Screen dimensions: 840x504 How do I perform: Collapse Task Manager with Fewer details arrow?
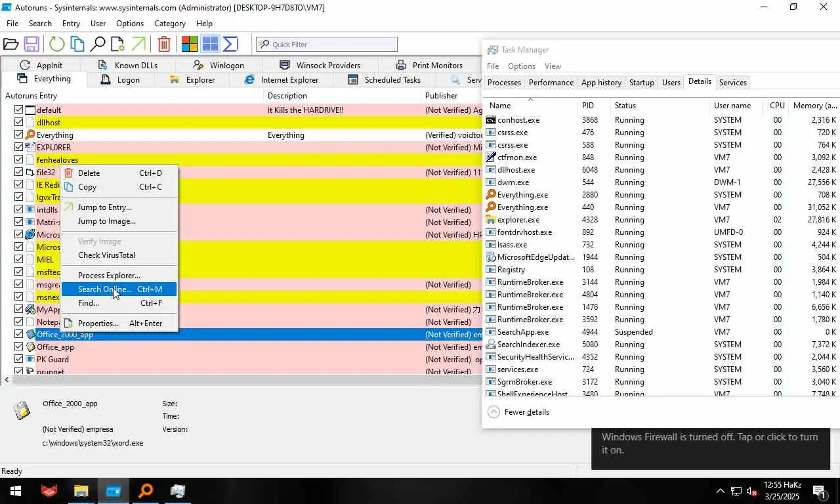tap(493, 412)
